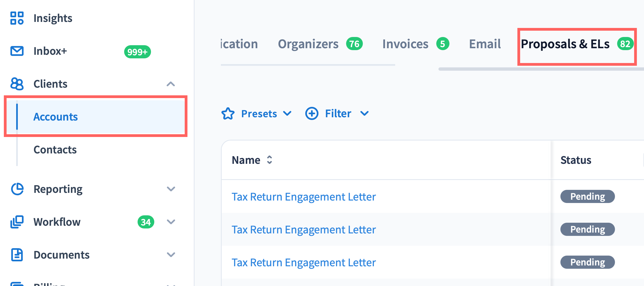Click the Documents file icon

point(17,255)
